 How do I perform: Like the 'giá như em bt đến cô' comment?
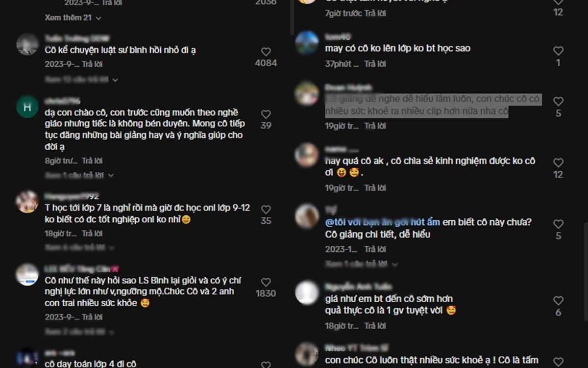click(558, 300)
